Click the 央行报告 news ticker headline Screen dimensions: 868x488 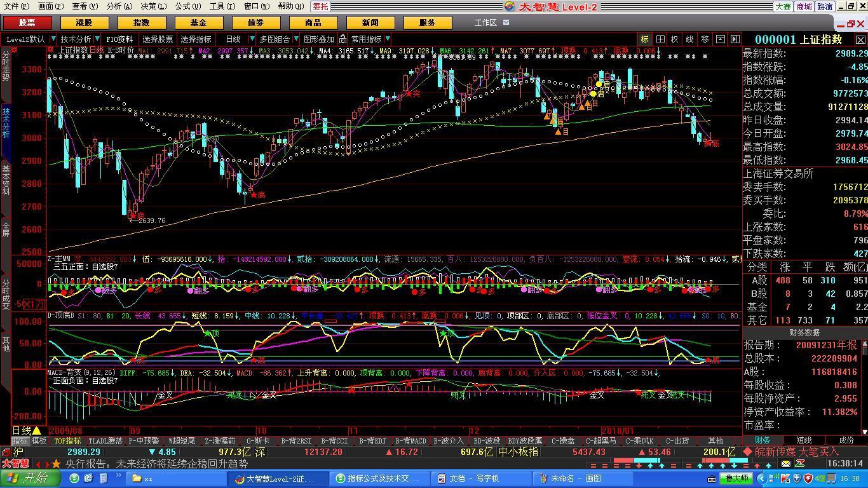tap(156, 464)
